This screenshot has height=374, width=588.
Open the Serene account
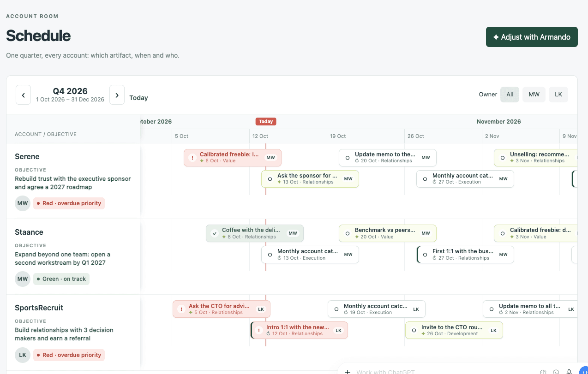(27, 156)
